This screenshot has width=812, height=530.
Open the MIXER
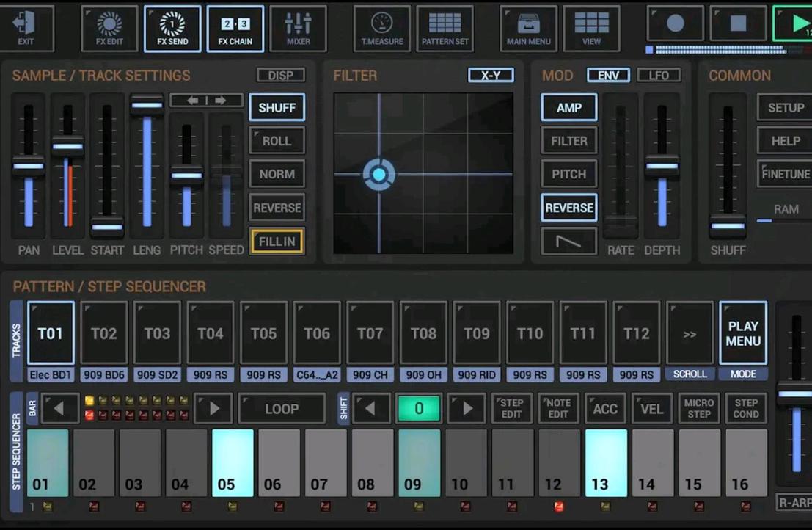pyautogui.click(x=297, y=28)
